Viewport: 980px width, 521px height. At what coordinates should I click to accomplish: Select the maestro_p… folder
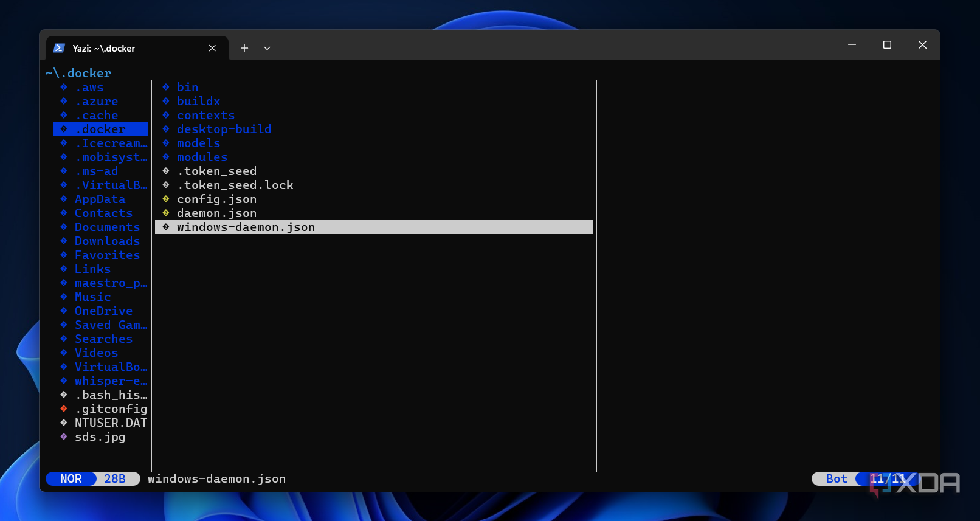click(x=111, y=283)
